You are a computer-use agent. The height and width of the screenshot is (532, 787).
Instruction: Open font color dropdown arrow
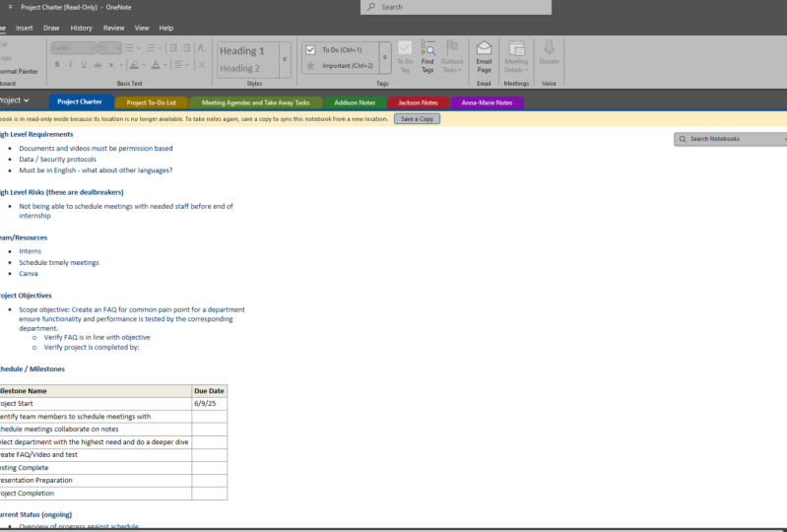(165, 65)
